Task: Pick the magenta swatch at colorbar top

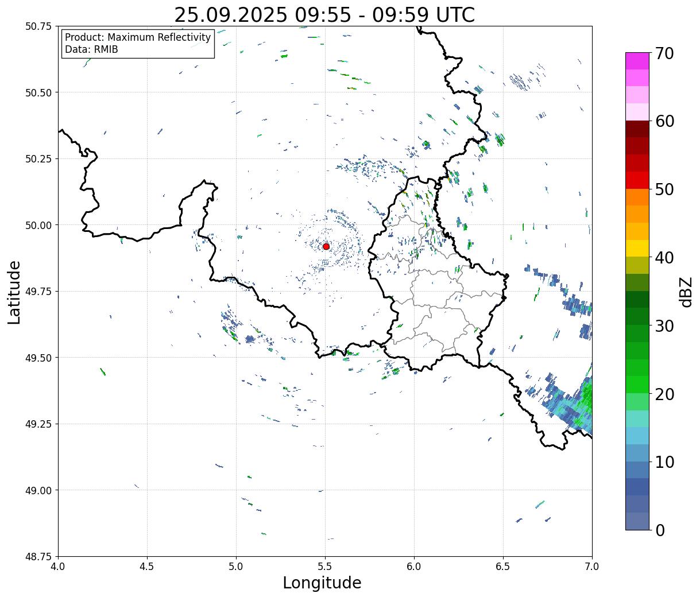Action: coord(637,61)
